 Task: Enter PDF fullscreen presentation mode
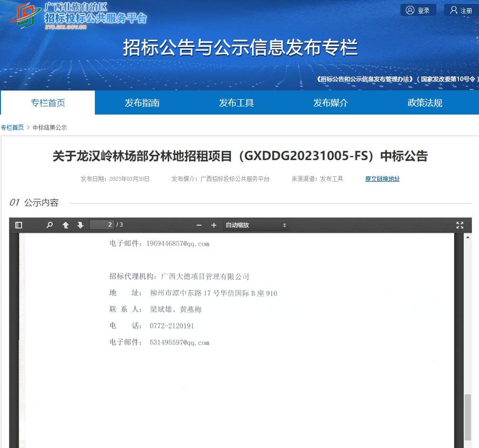point(460,225)
